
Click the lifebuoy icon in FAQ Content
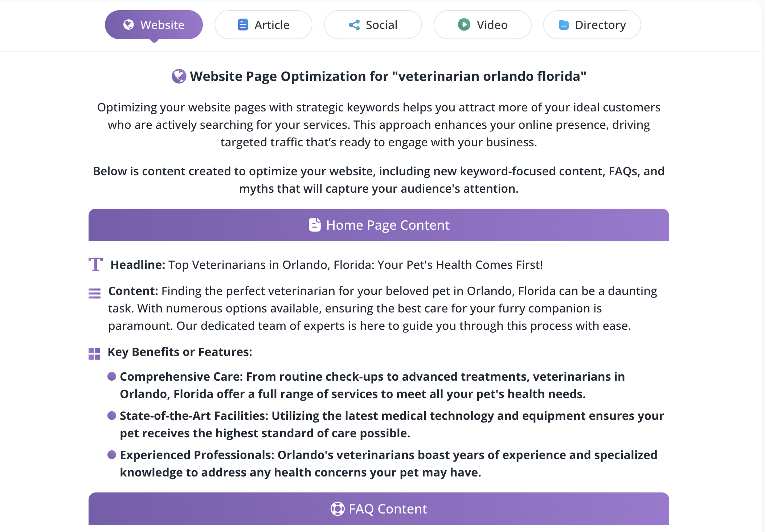coord(337,509)
